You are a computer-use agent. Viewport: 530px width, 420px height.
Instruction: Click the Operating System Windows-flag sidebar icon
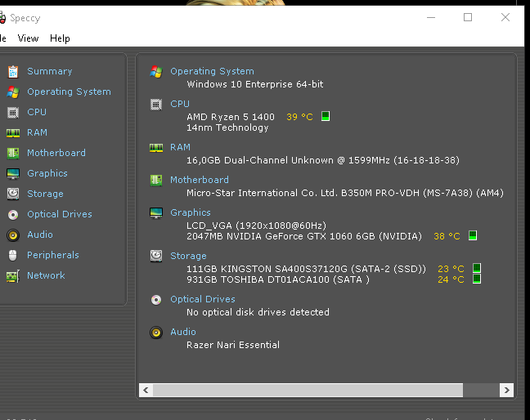click(x=12, y=92)
